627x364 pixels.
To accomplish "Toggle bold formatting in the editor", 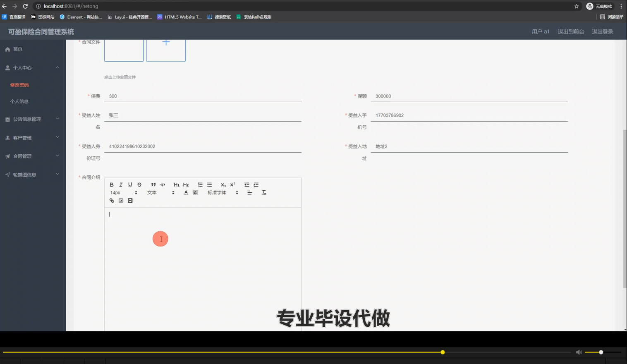I will (x=112, y=184).
